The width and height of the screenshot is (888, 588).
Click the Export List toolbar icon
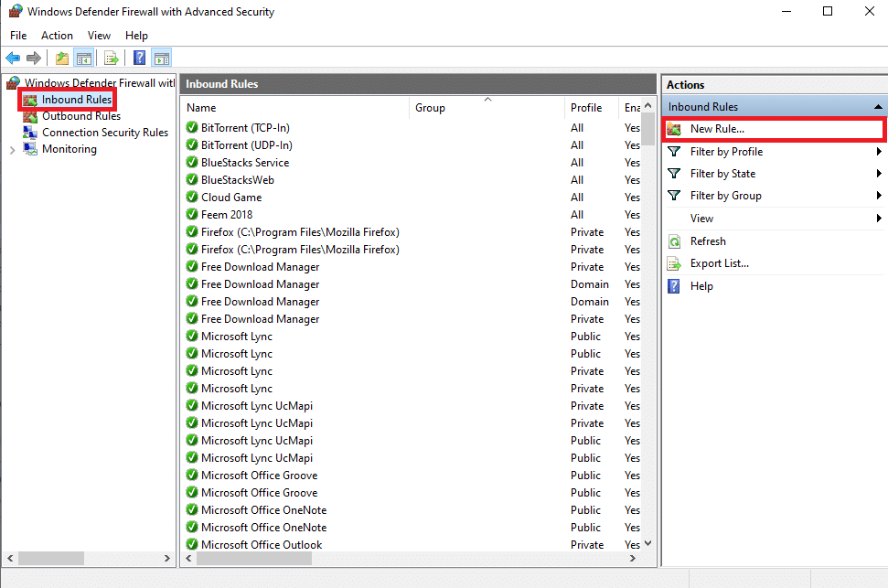(x=112, y=58)
